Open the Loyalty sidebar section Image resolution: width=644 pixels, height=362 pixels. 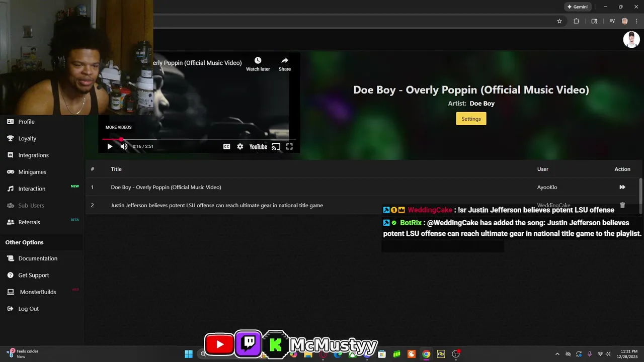coord(27,138)
